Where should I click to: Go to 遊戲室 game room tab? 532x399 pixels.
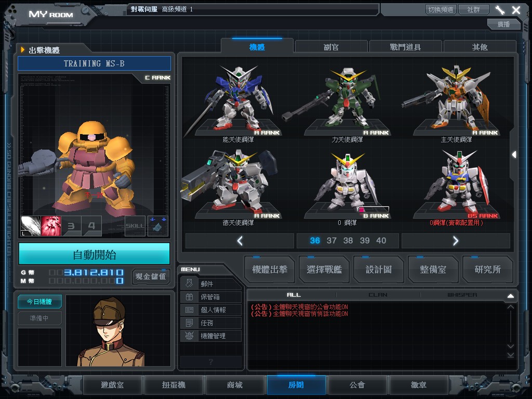click(112, 385)
